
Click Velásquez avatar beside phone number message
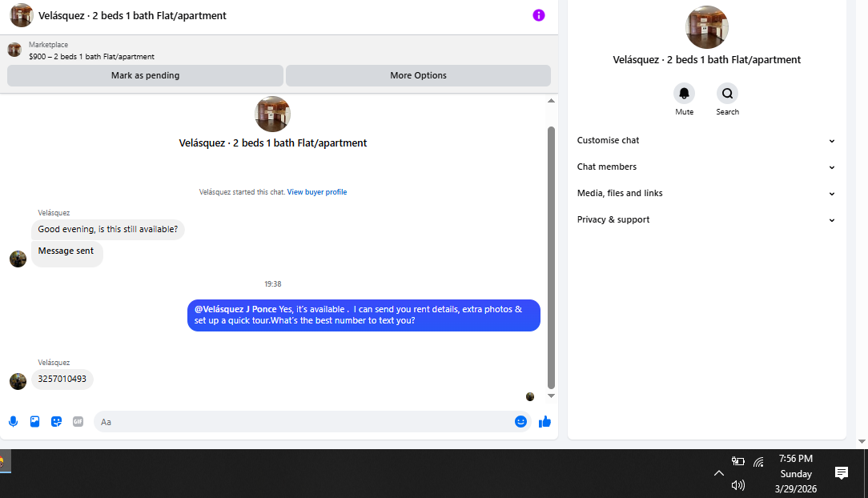[x=18, y=381]
